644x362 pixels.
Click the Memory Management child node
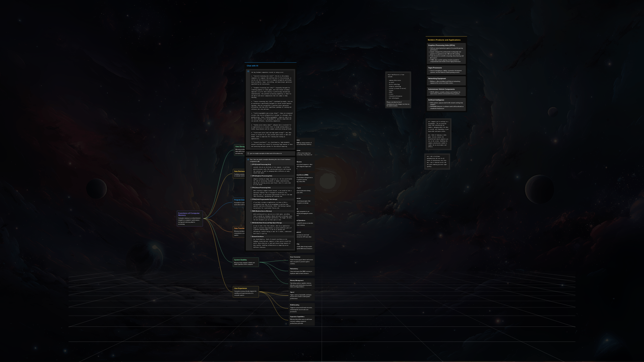coord(302,284)
